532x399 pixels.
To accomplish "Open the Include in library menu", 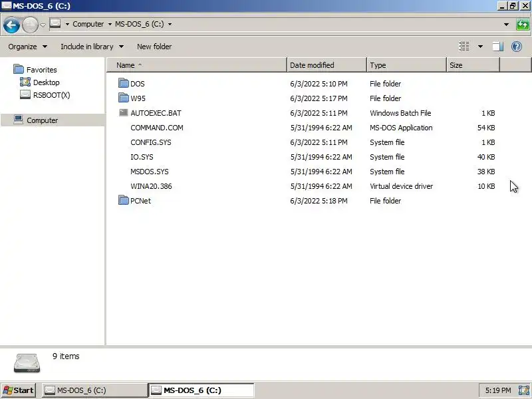I will pyautogui.click(x=92, y=47).
